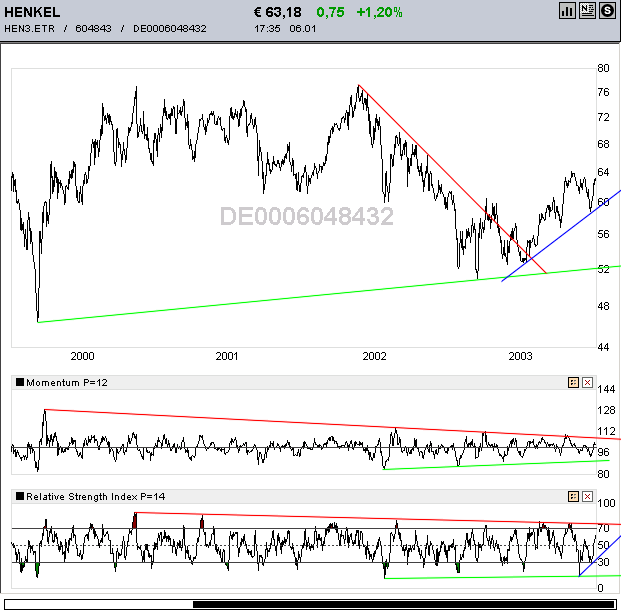Click the 2001 year axis label

pos(227,356)
